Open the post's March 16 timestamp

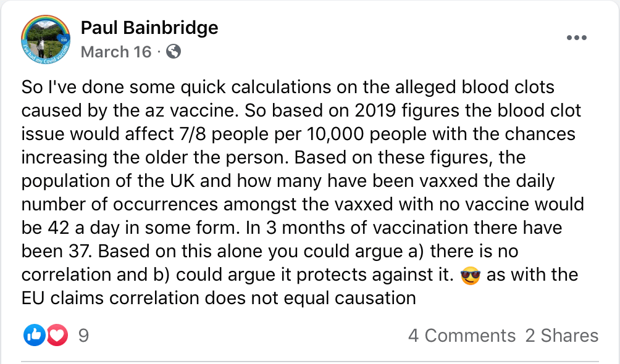click(x=116, y=52)
